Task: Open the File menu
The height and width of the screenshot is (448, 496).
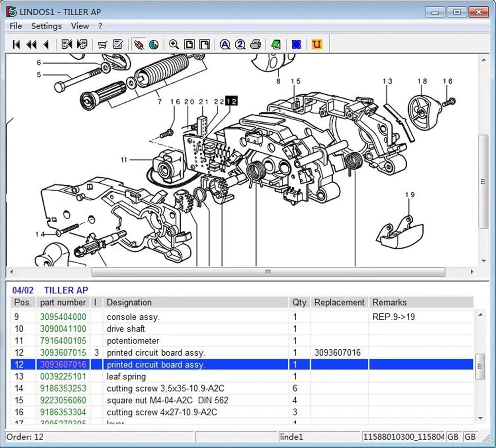Action: click(x=16, y=26)
